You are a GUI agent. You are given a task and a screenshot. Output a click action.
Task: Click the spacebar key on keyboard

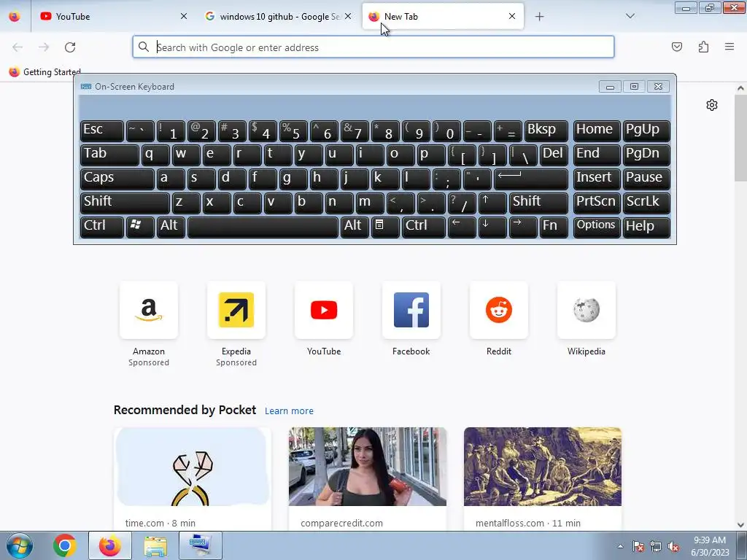click(x=263, y=226)
